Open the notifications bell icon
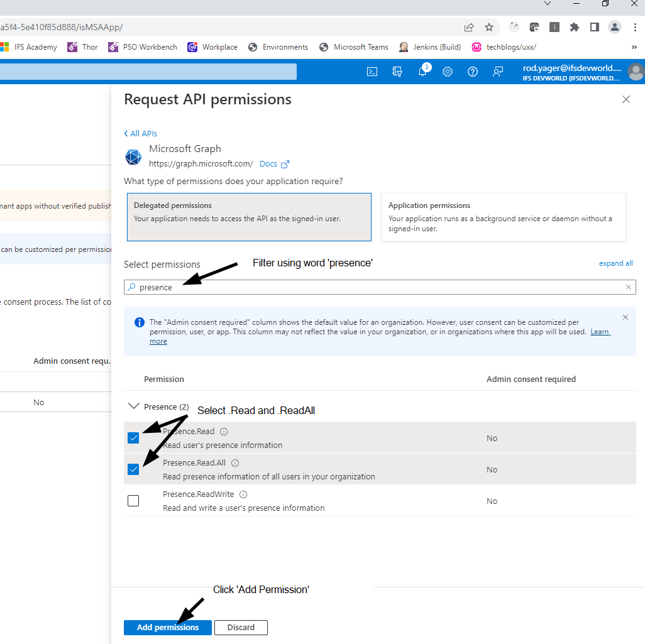645x644 pixels. tap(423, 72)
